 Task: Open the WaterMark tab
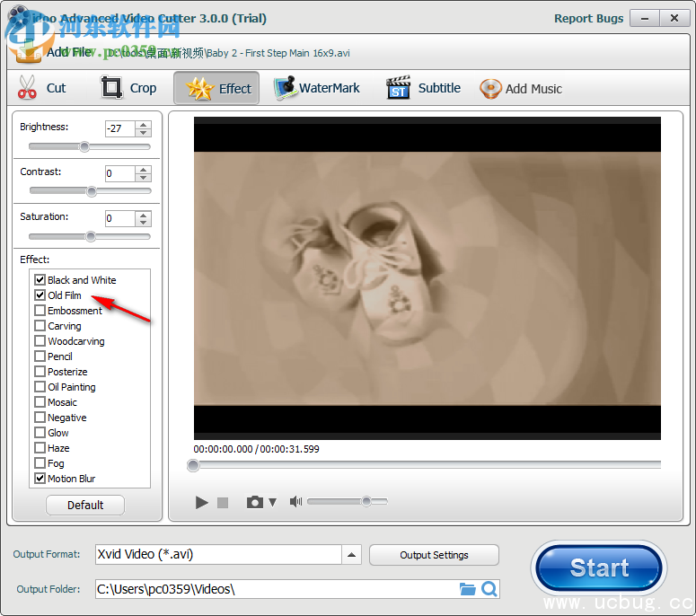[316, 88]
